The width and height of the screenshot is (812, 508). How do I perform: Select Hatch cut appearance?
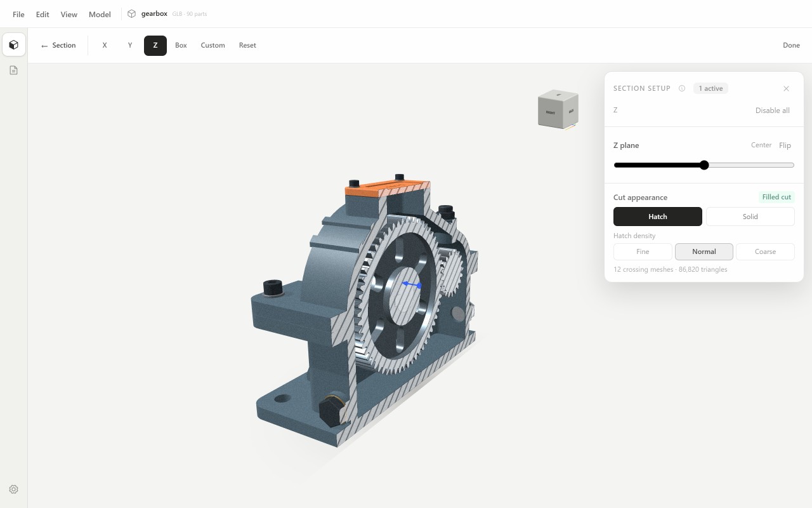coord(658,217)
